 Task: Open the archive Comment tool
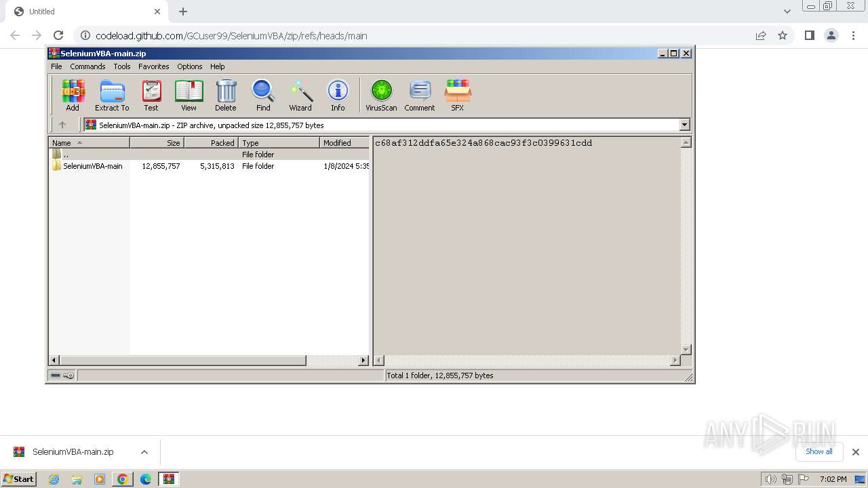420,95
